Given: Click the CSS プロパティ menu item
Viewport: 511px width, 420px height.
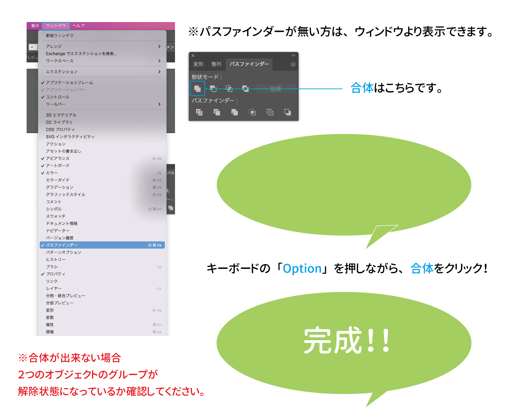Looking at the screenshot, I should (102, 129).
